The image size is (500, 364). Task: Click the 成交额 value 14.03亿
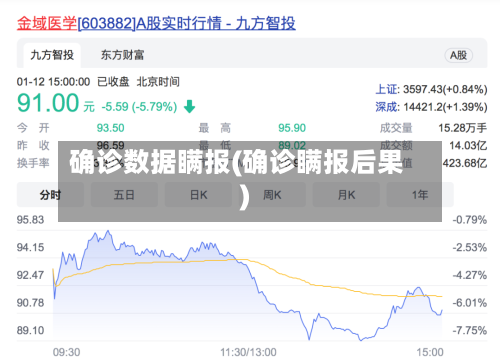tap(468, 146)
